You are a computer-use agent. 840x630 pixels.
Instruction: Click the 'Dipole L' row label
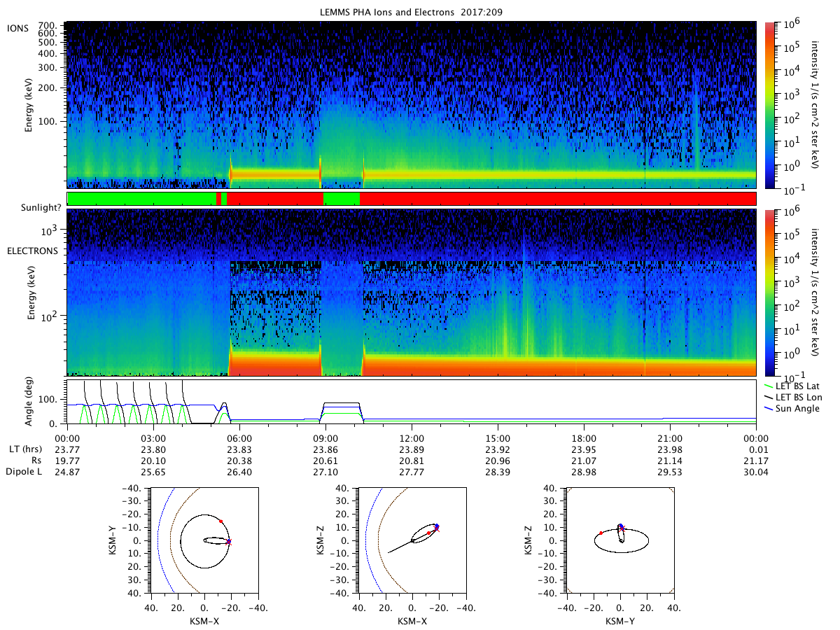(24, 472)
